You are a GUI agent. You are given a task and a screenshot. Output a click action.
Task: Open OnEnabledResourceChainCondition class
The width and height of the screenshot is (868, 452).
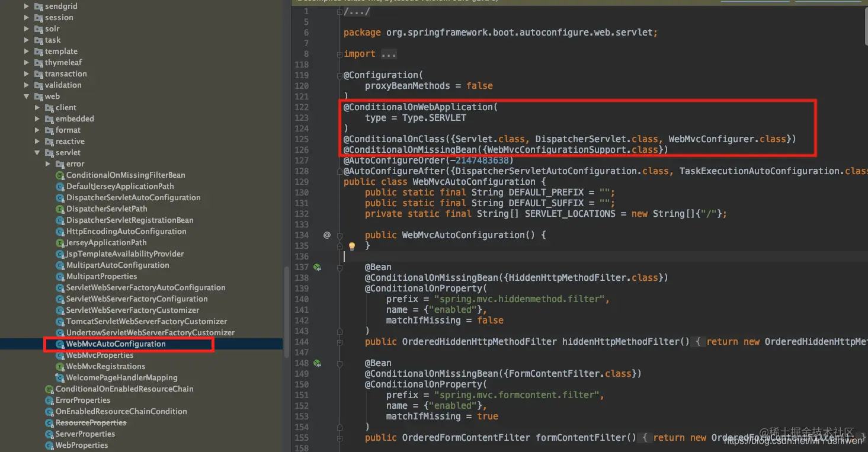coord(121,412)
